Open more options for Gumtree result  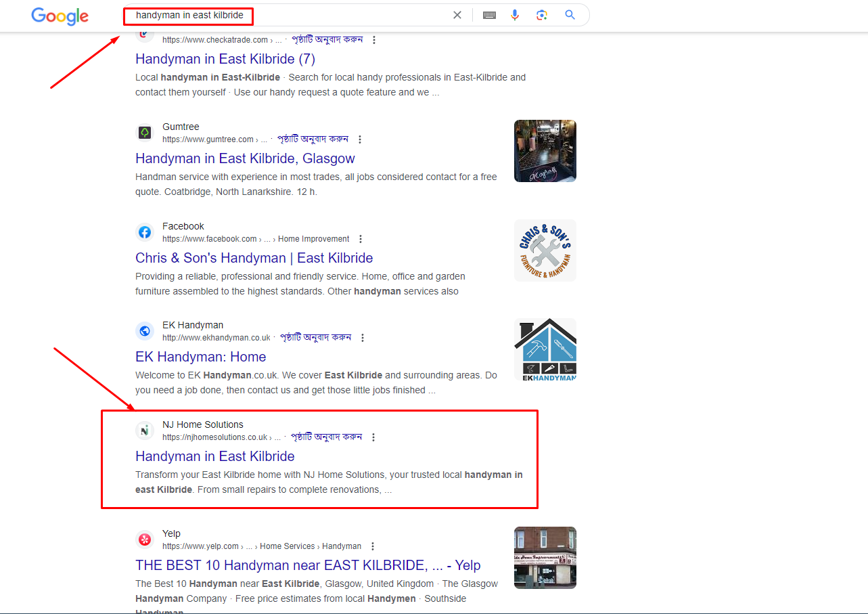[x=360, y=139]
